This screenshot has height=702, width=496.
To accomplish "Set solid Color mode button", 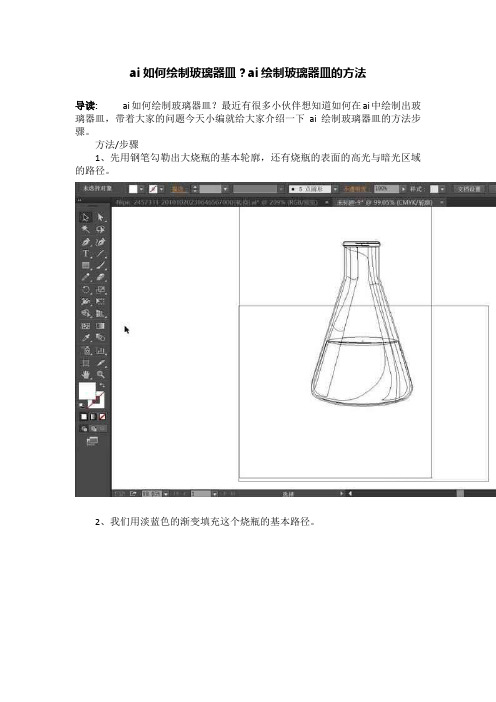I will coord(84,417).
